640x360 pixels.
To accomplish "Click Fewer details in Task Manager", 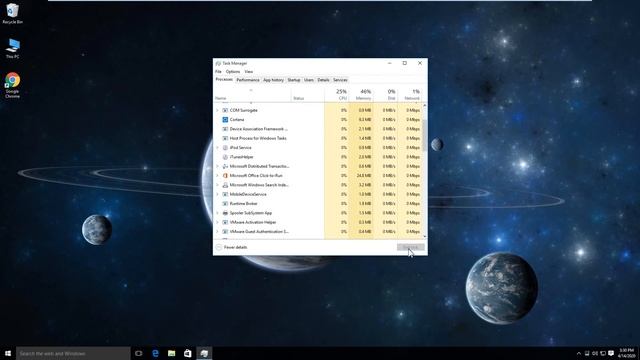I will [x=231, y=247].
